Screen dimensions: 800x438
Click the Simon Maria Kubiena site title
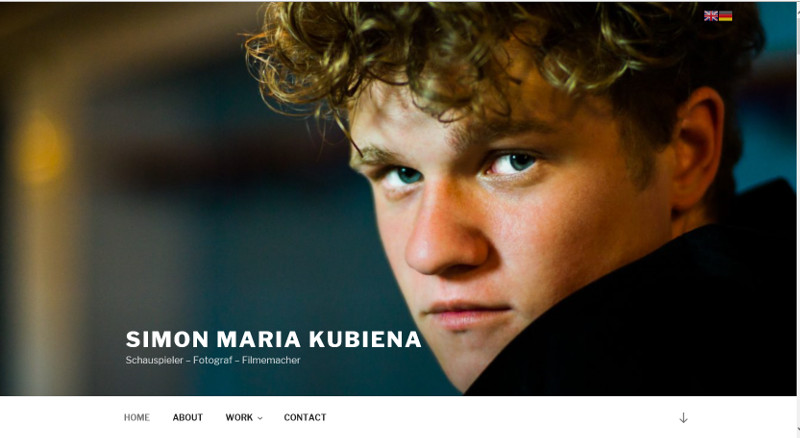click(273, 339)
